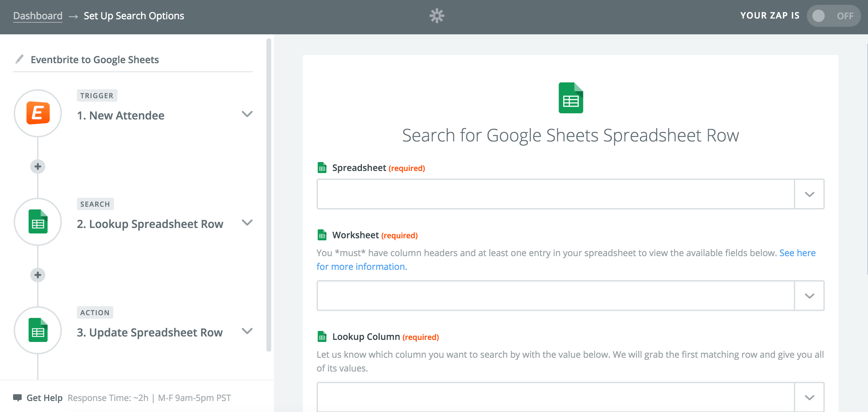Click the sidebar vertical scrollbar
The image size is (868, 412).
click(269, 194)
